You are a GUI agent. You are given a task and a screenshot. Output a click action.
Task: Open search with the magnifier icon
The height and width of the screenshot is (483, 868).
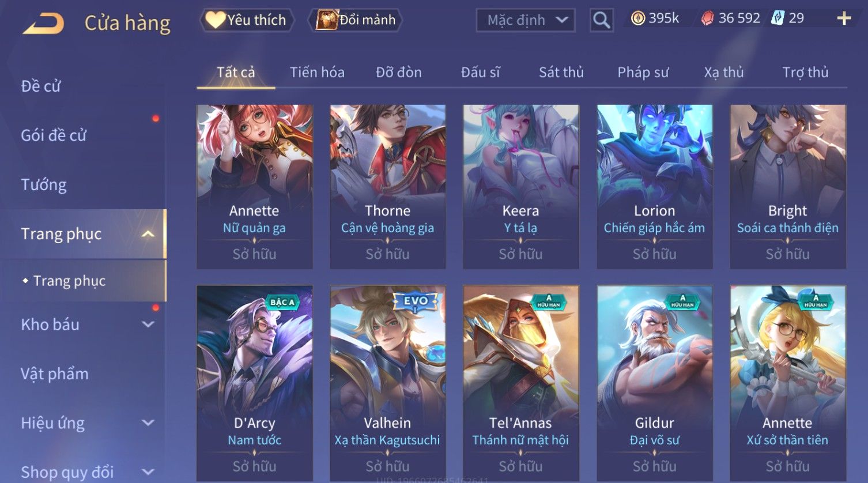click(601, 20)
